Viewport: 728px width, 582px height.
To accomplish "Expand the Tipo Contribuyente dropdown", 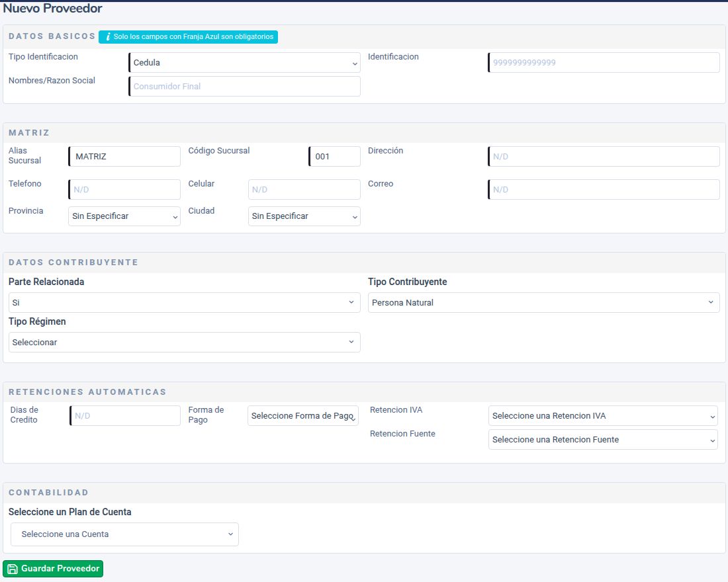I will pos(543,303).
